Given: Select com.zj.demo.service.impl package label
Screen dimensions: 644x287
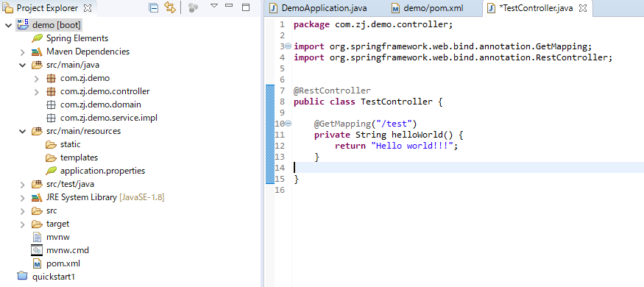Looking at the screenshot, I should pyautogui.click(x=109, y=118).
